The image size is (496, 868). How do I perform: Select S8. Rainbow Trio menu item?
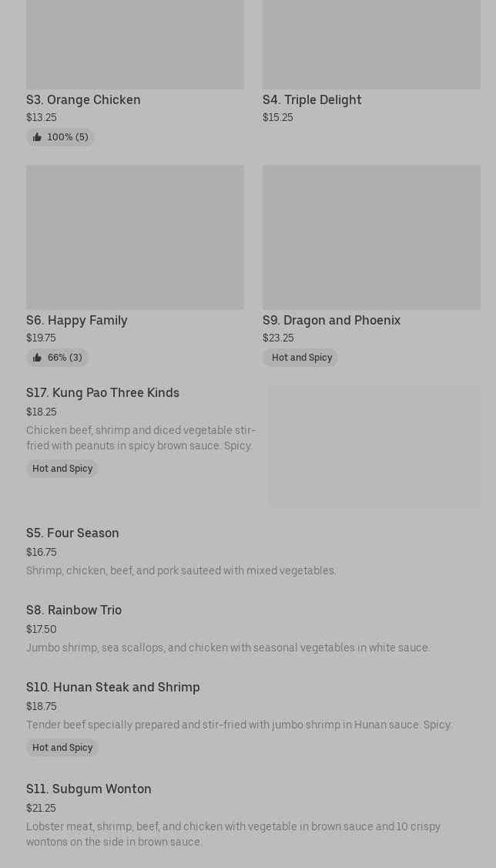(x=74, y=610)
